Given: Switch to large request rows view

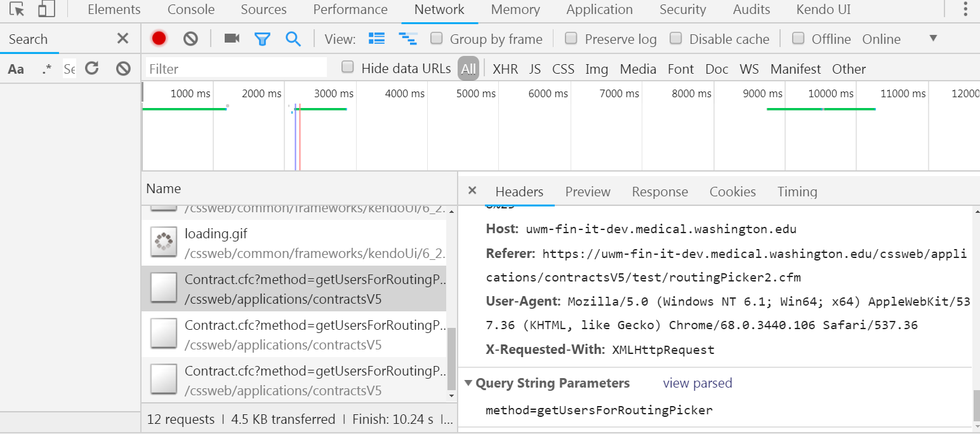Looking at the screenshot, I should click(x=377, y=39).
